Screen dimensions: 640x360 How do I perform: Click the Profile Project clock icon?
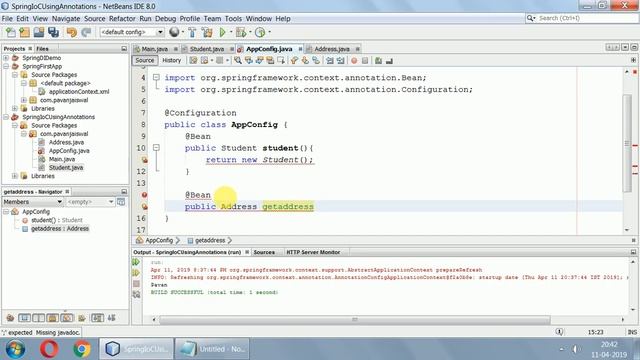coord(260,32)
